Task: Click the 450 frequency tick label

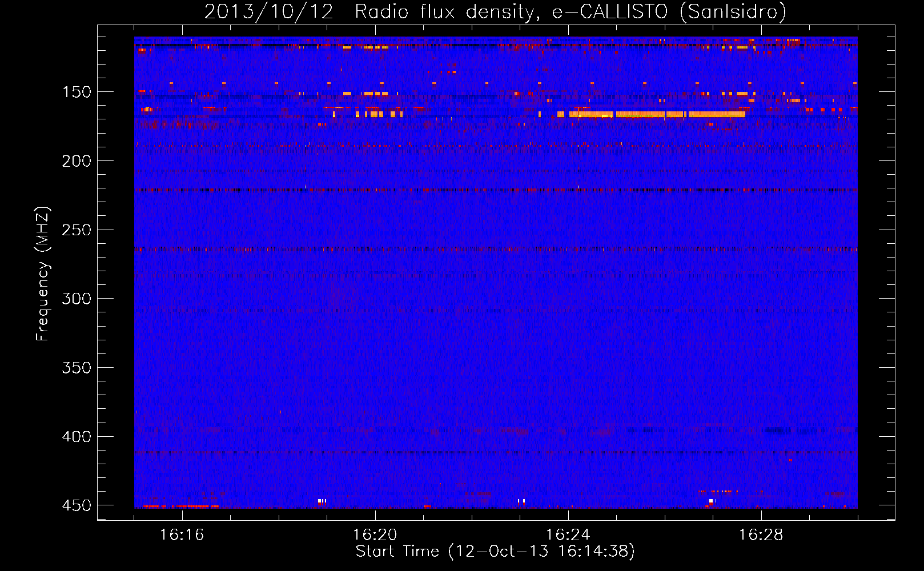Action: 77,505
